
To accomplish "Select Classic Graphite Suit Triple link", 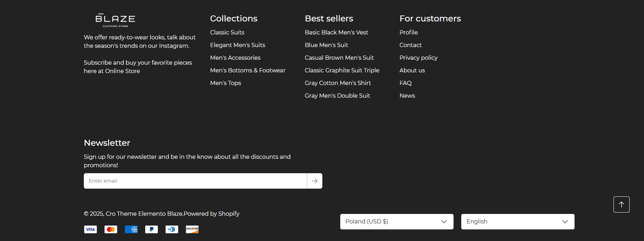I will click(x=342, y=70).
